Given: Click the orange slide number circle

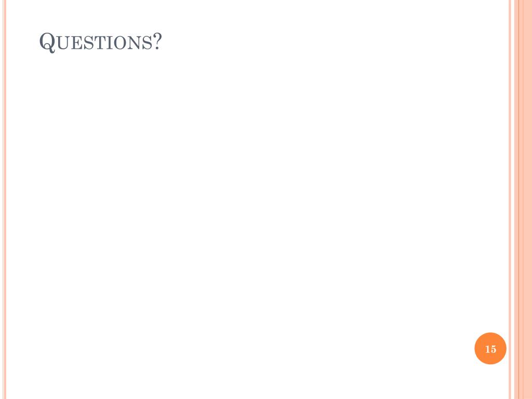Looking at the screenshot, I should tap(490, 349).
